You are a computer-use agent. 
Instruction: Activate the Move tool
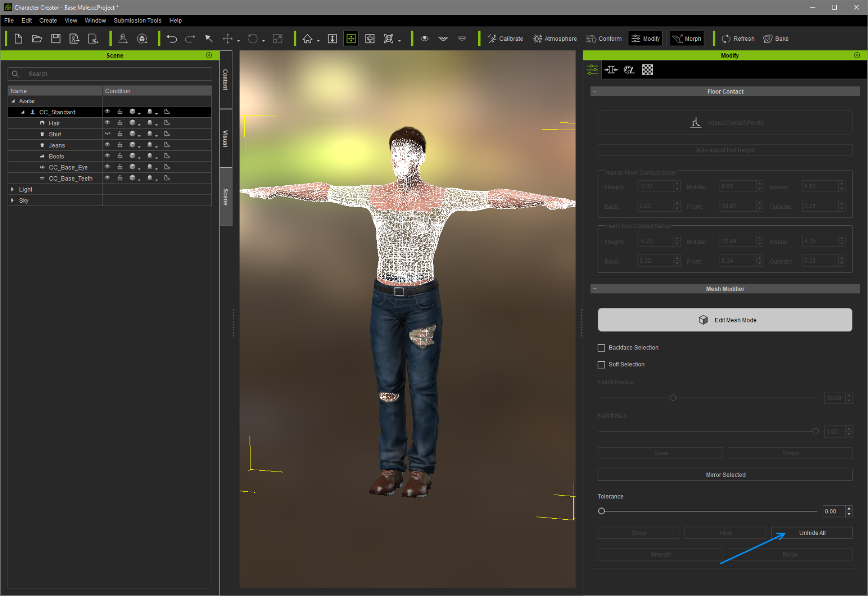[x=227, y=39]
